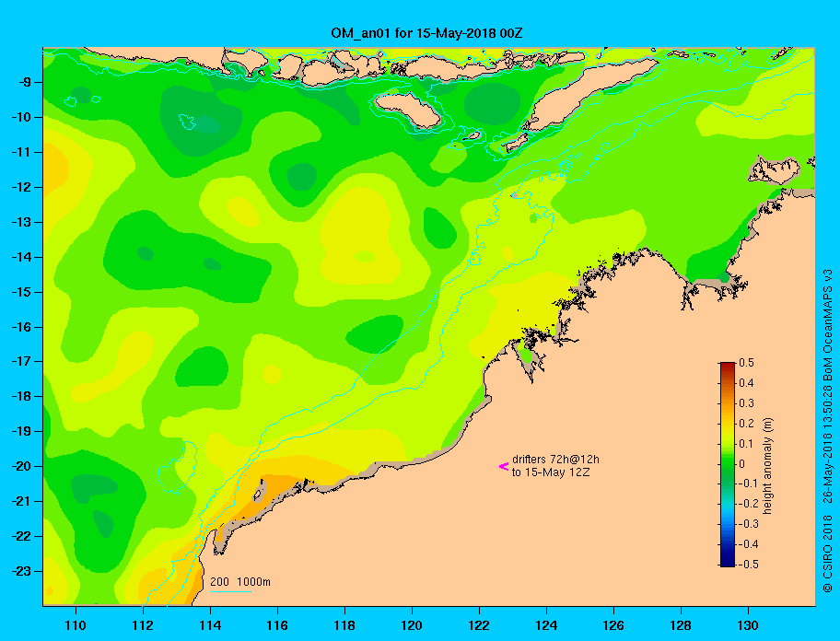Click the 0 colorbar tick label

(742, 464)
